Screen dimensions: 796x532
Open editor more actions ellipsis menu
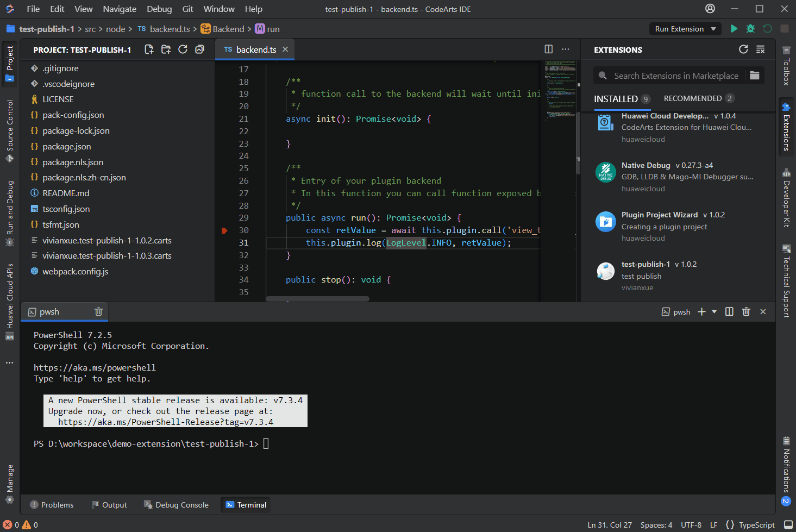pos(566,49)
